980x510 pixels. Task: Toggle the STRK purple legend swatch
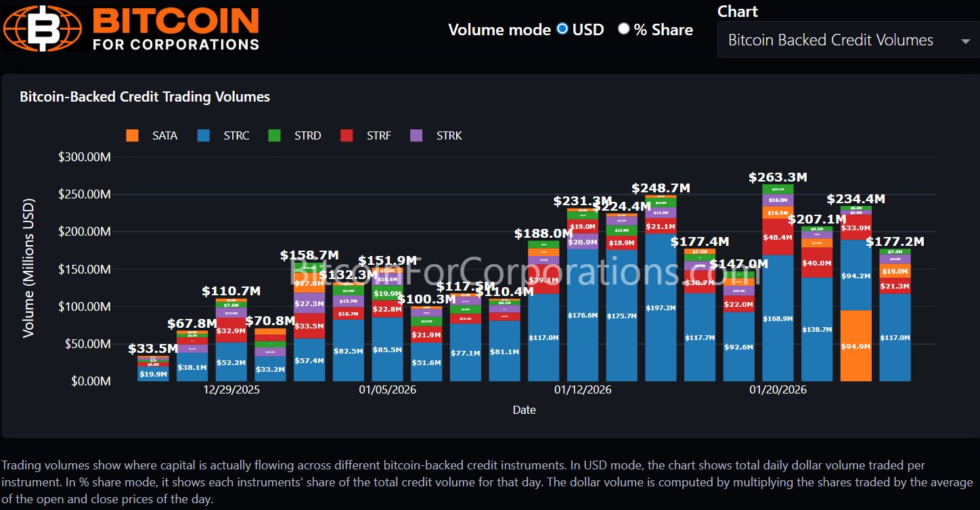pyautogui.click(x=416, y=135)
